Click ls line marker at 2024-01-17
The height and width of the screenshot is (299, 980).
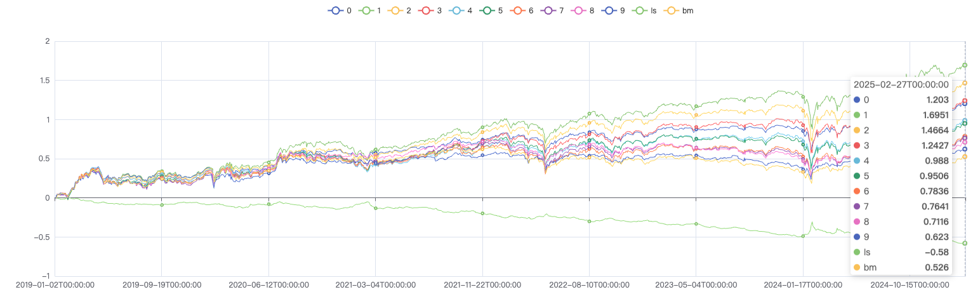click(803, 236)
